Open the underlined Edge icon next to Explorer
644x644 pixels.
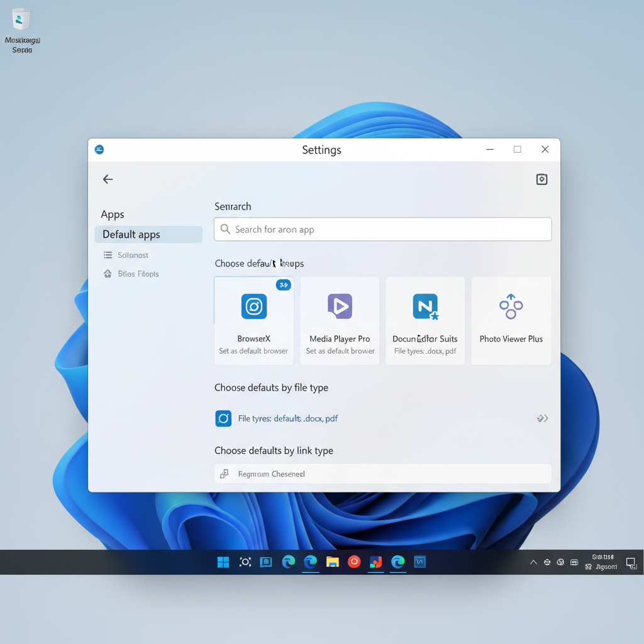tap(311, 562)
